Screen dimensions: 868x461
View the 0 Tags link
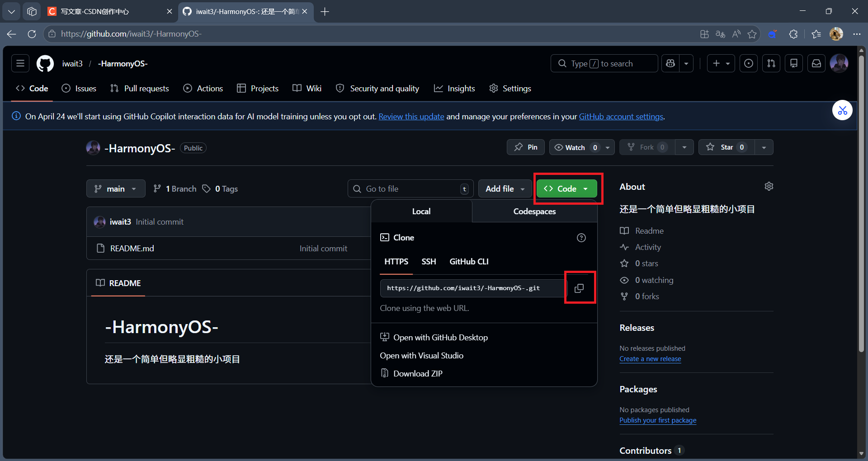220,189
